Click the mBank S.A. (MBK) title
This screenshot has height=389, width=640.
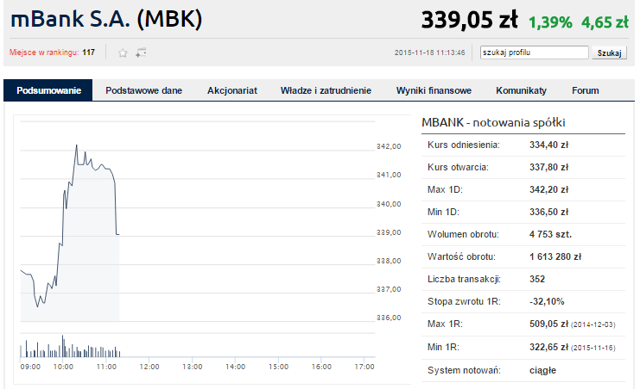(106, 19)
